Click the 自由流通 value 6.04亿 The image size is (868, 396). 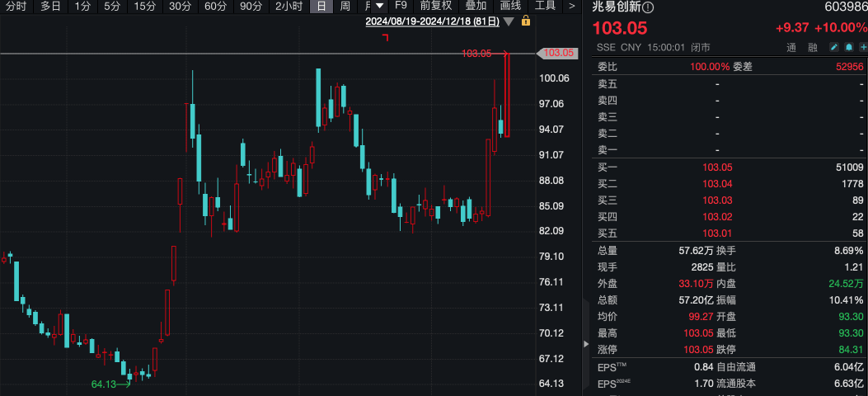849,366
